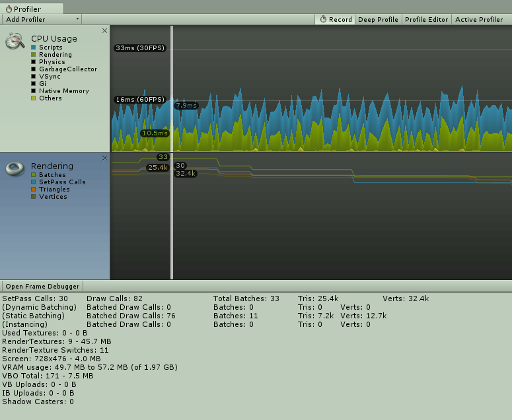
Task: Click the 25.4k triangles graph label
Action: (x=158, y=168)
